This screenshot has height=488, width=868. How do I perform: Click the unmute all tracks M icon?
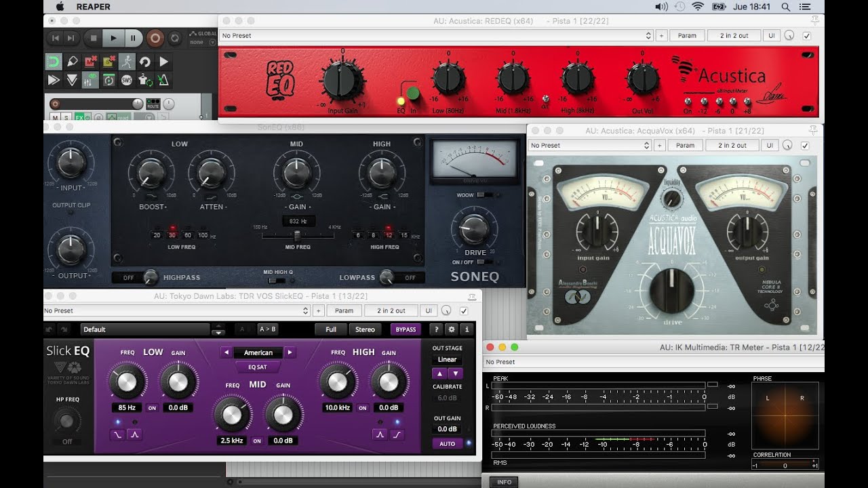(90, 62)
